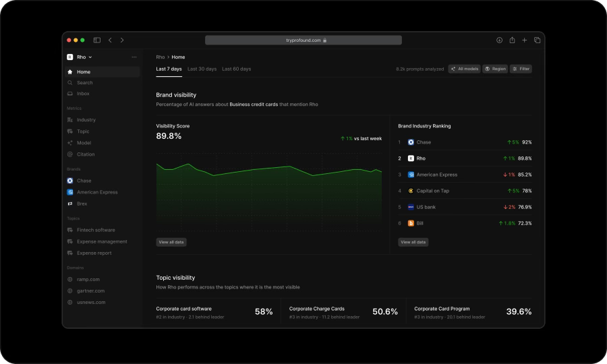Click the Visibility Score area chart
This screenshot has height=364, width=607.
click(269, 193)
